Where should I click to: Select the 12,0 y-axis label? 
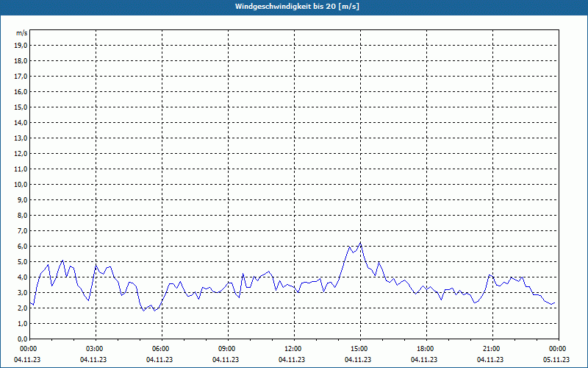pyautogui.click(x=21, y=154)
